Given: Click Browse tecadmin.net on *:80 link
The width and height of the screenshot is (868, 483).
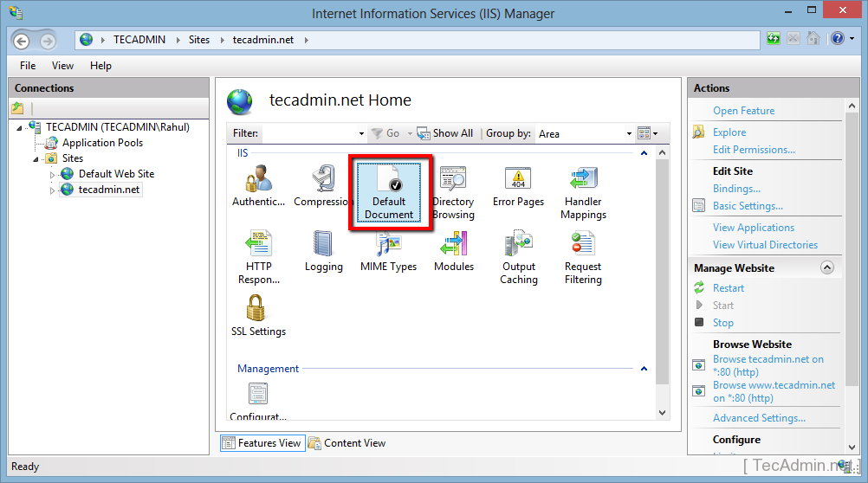Looking at the screenshot, I should pos(768,365).
